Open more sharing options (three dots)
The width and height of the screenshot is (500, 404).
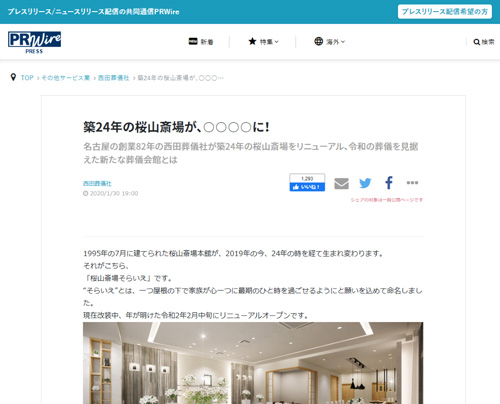pyautogui.click(x=412, y=183)
